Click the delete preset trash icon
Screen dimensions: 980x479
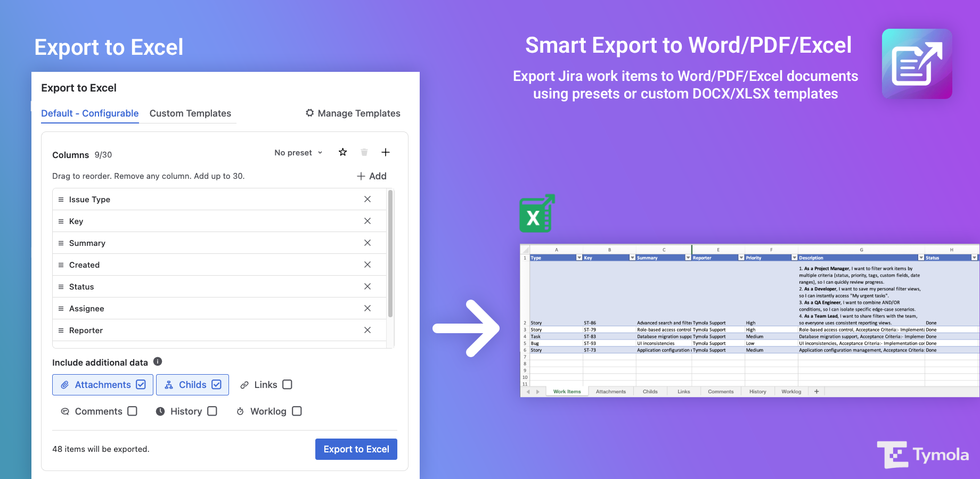tap(364, 152)
